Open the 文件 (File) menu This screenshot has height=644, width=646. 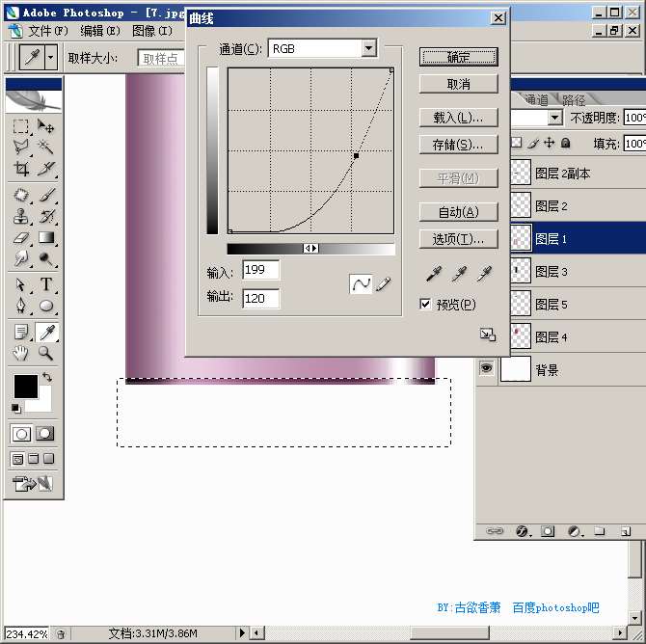pos(45,31)
